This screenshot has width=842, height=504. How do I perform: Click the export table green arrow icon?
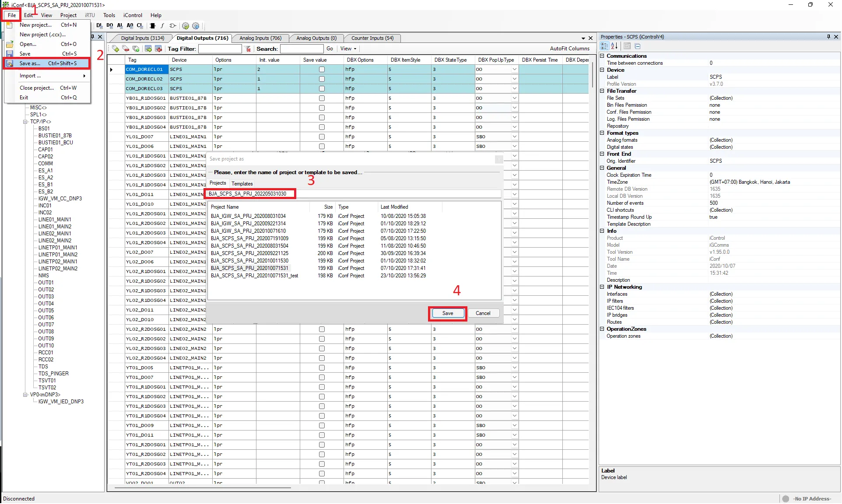pos(148,49)
